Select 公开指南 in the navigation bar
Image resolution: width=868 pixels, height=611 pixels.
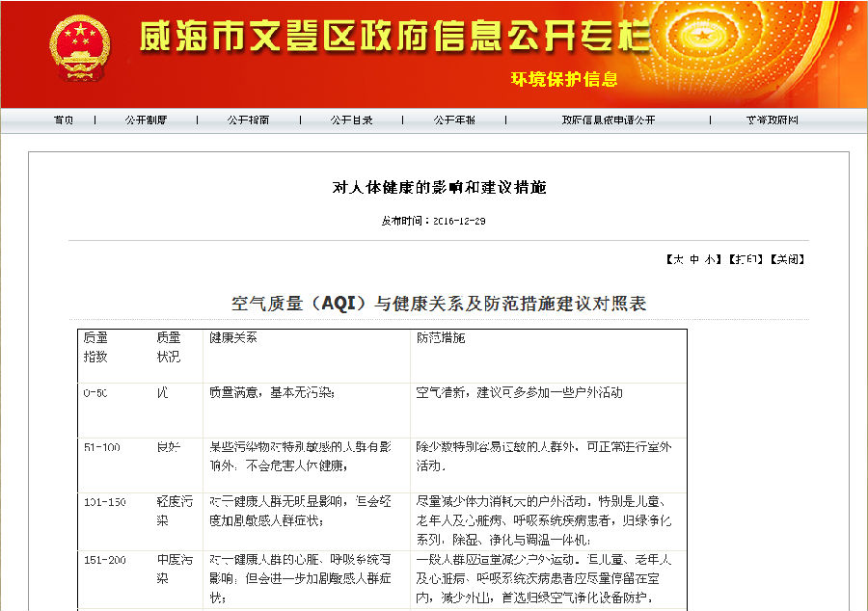point(248,120)
